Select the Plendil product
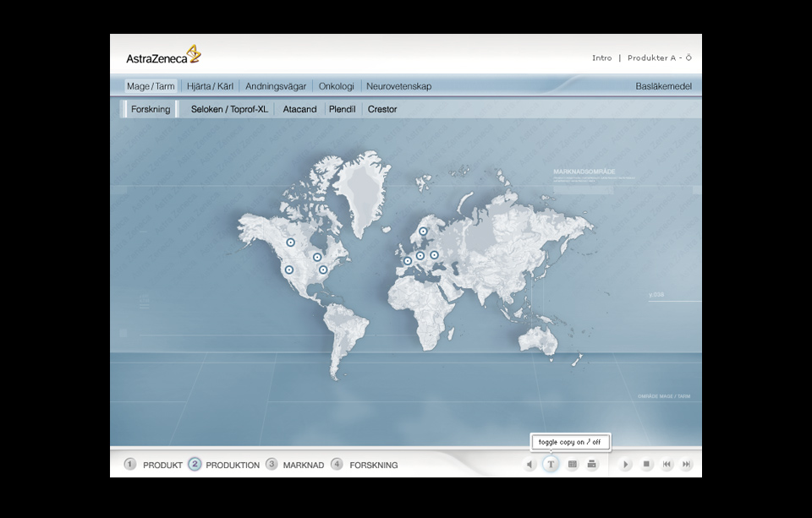The width and height of the screenshot is (812, 518). coord(343,109)
